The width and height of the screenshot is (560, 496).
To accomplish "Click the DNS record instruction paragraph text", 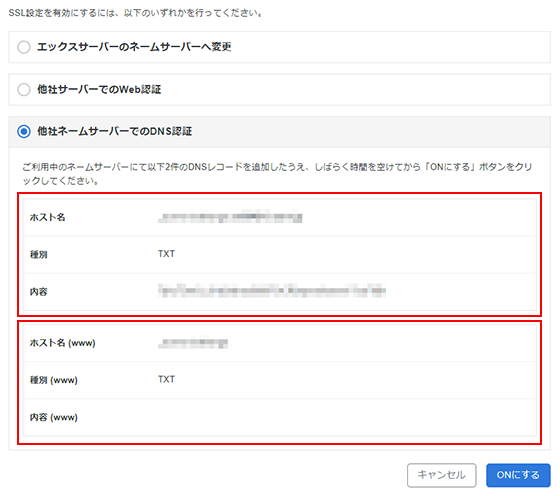I will click(277, 174).
